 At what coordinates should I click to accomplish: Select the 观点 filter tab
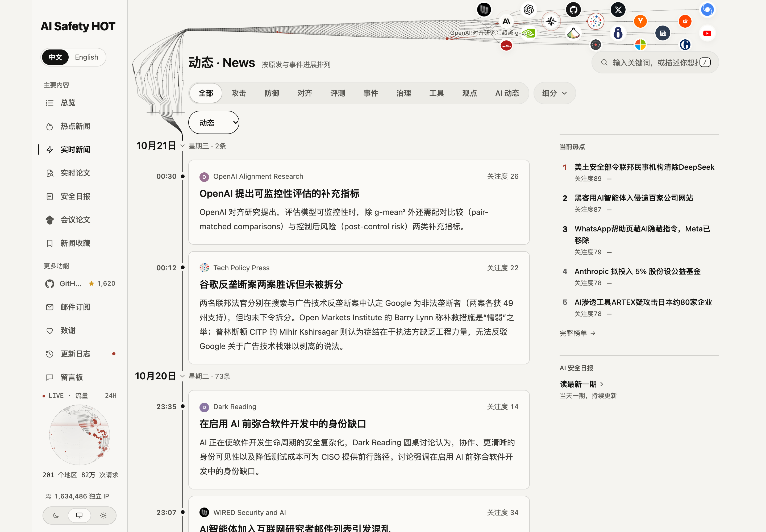pos(470,93)
